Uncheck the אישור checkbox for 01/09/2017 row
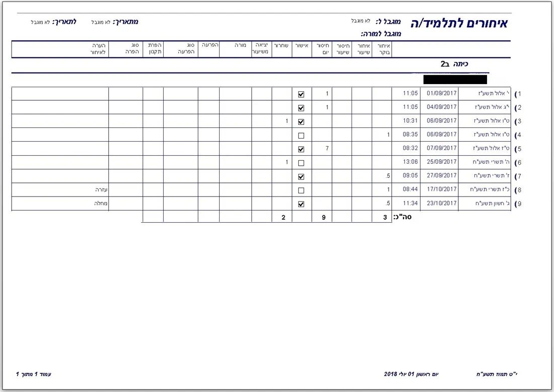This screenshot has width=554, height=392. coord(301,94)
